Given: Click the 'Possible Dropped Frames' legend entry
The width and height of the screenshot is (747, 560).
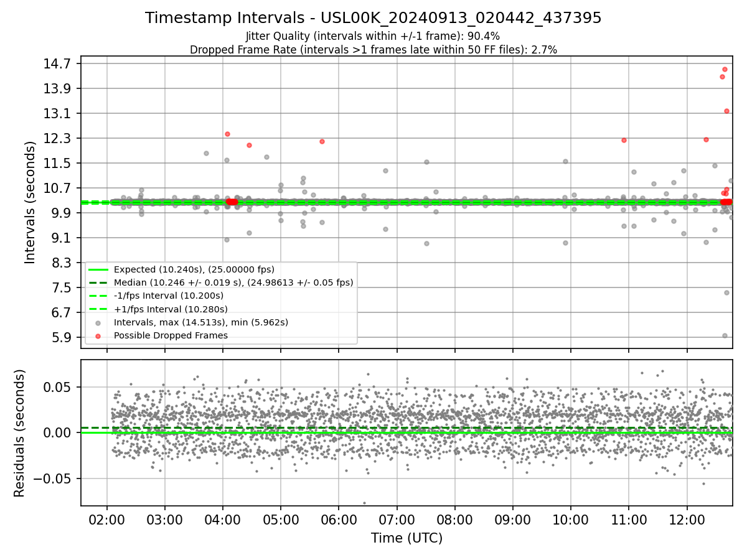Looking at the screenshot, I should click(x=171, y=335).
